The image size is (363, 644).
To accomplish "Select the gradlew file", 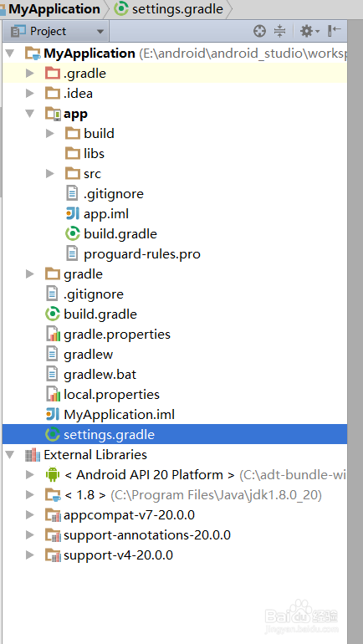I will (x=89, y=355).
